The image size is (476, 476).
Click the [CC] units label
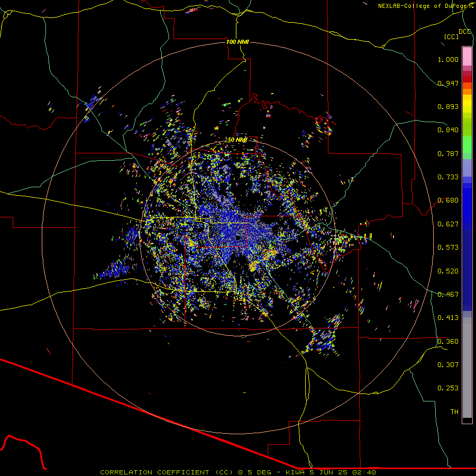tap(451, 36)
